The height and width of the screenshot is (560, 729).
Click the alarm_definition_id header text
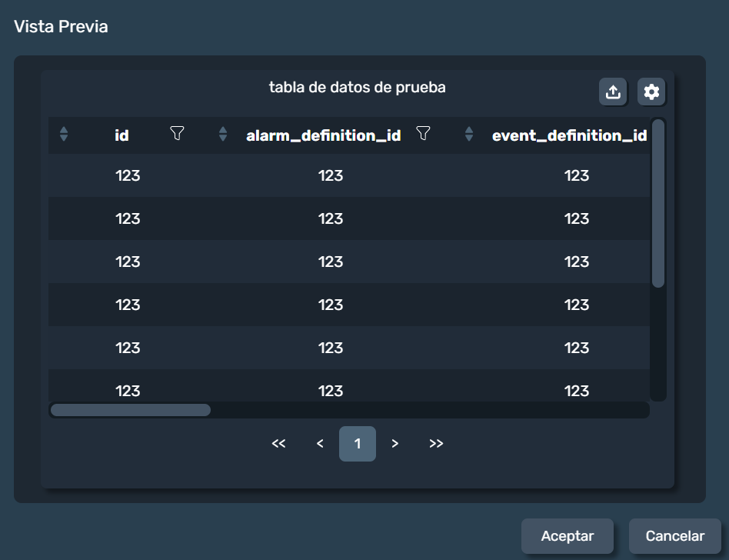324,135
